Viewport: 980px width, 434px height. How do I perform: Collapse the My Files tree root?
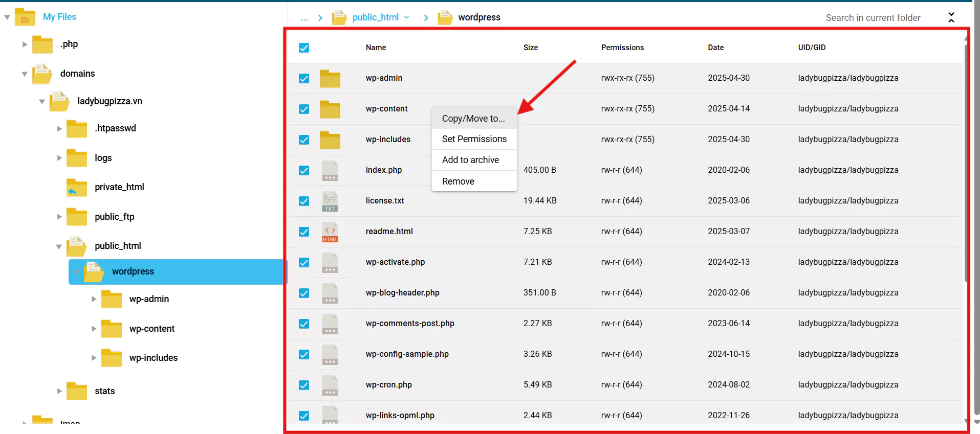coord(7,17)
